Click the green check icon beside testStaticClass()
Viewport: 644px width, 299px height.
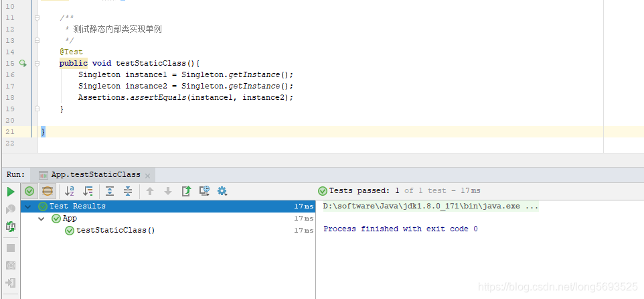(x=70, y=231)
